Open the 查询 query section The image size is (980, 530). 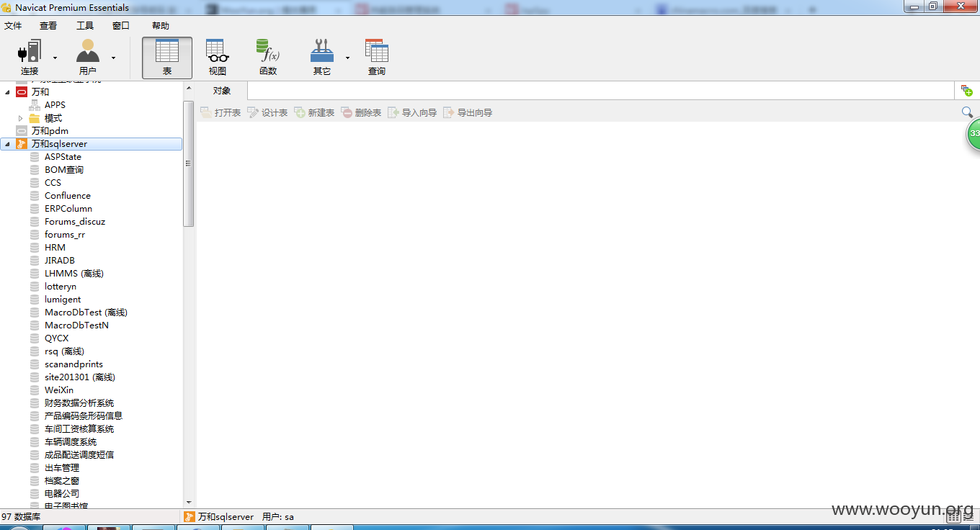377,58
